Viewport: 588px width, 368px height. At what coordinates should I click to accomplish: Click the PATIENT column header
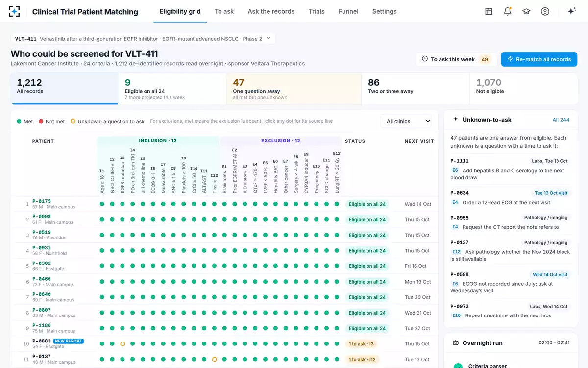click(43, 141)
